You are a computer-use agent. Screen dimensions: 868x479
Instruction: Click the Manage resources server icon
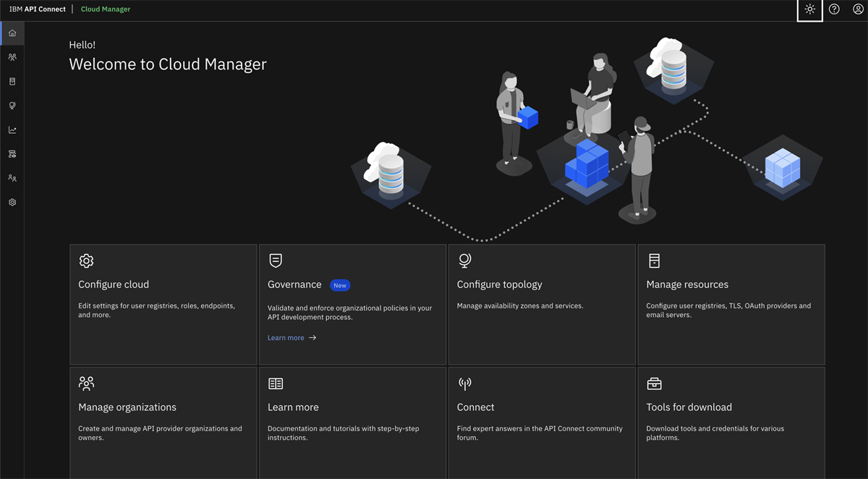click(x=654, y=260)
